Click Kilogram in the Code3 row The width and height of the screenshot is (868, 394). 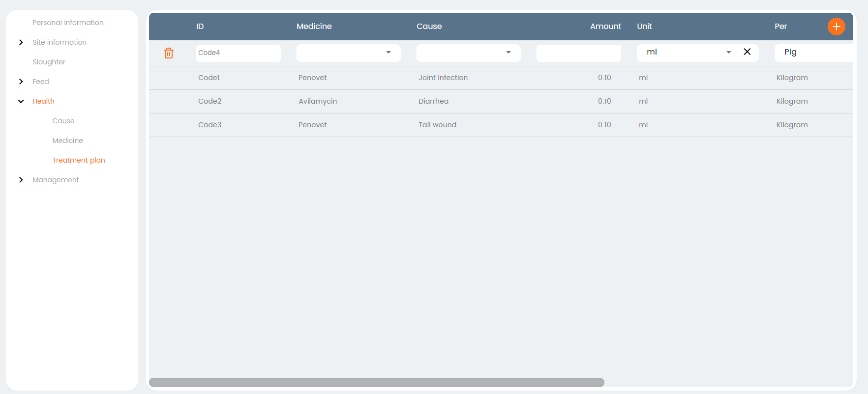(792, 125)
